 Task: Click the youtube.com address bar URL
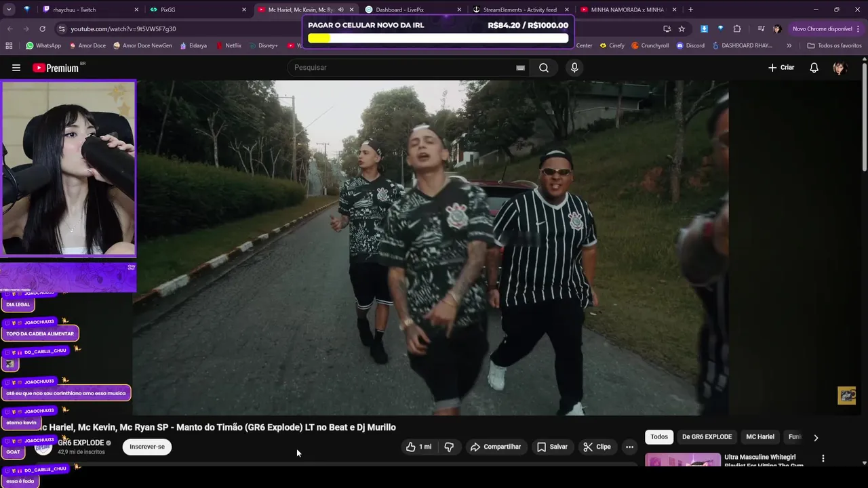[x=123, y=29]
